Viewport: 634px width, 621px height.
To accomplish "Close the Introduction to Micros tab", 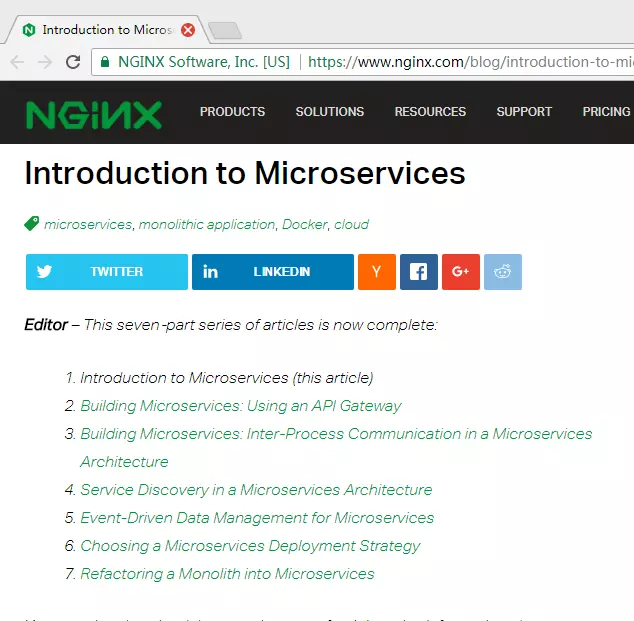I will click(188, 30).
